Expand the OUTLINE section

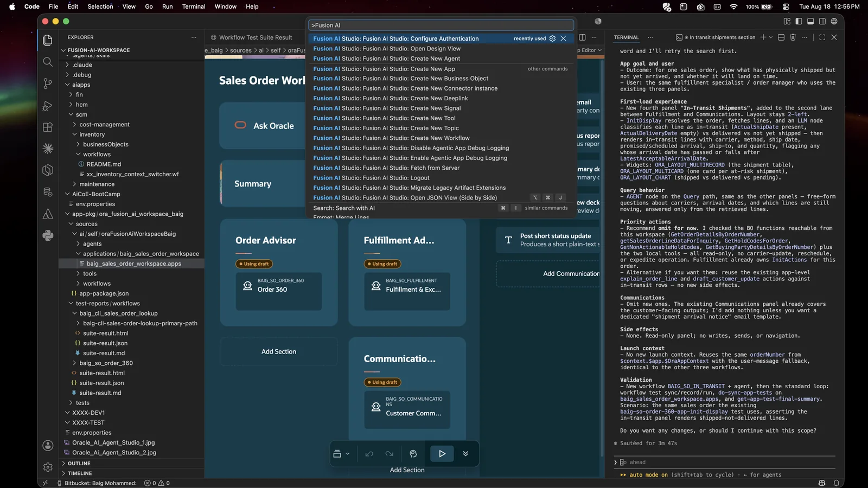[x=79, y=464]
